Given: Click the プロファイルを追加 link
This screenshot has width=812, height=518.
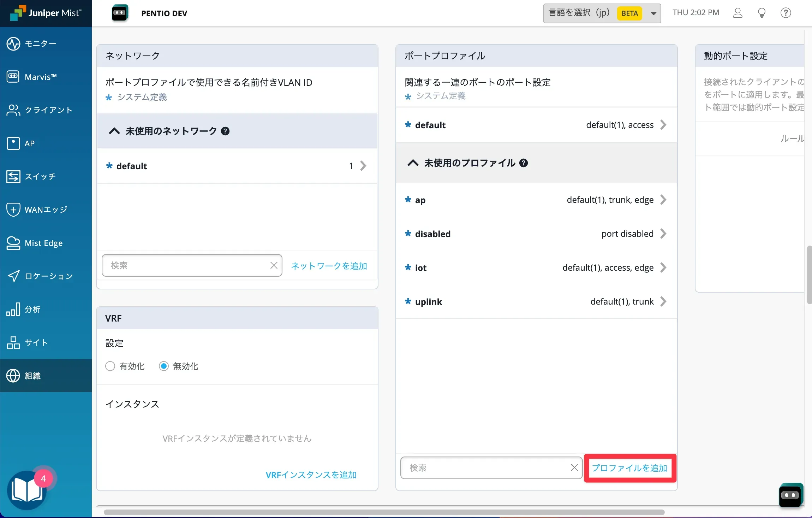Looking at the screenshot, I should point(629,468).
